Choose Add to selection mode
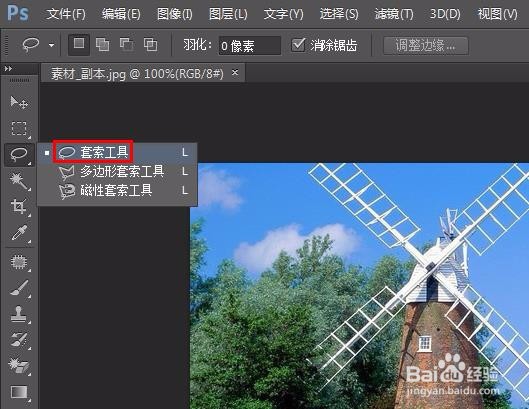Image resolution: width=529 pixels, height=409 pixels. [x=102, y=44]
